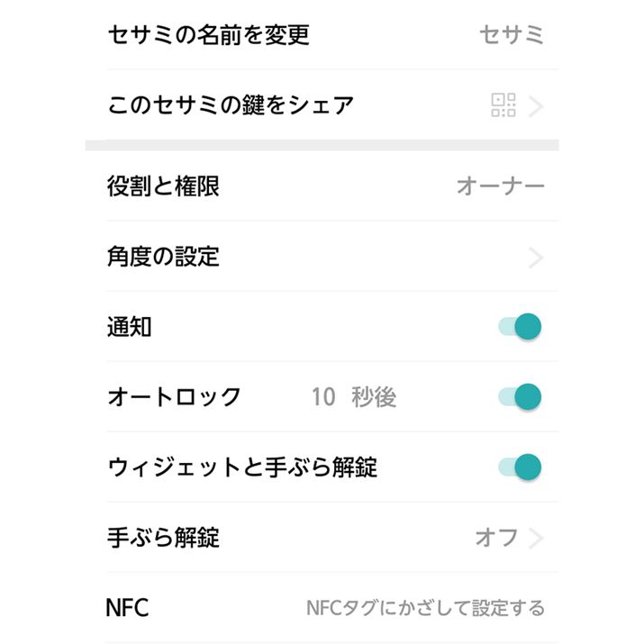Tap the オフ status value
The image size is (644, 644).
point(496,539)
